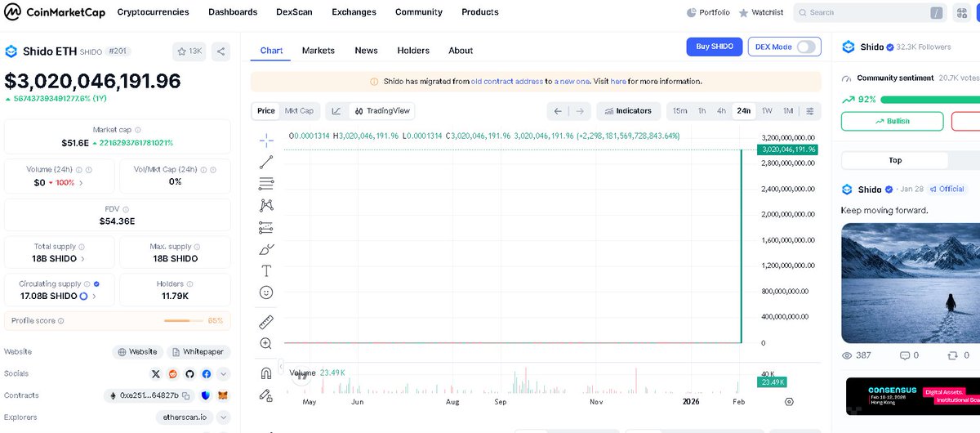Select the Fibonacci retracement lines tool
The height and width of the screenshot is (433, 980).
pos(266,184)
